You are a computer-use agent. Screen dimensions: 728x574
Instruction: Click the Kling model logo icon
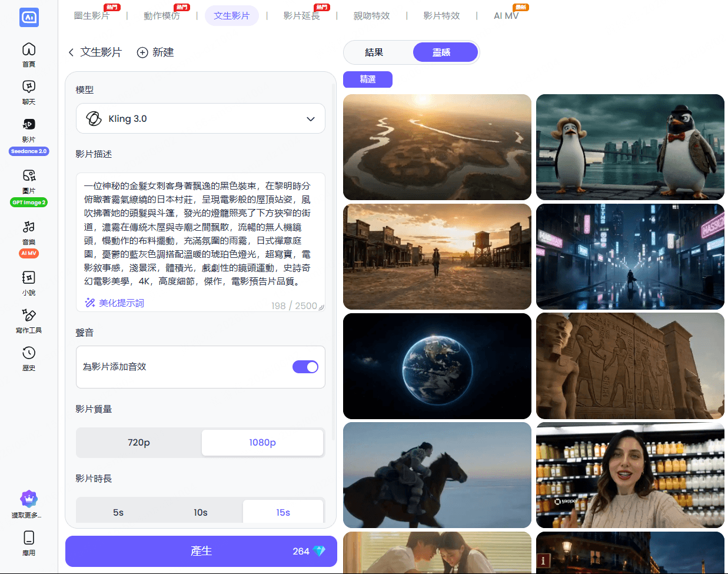pyautogui.click(x=94, y=118)
